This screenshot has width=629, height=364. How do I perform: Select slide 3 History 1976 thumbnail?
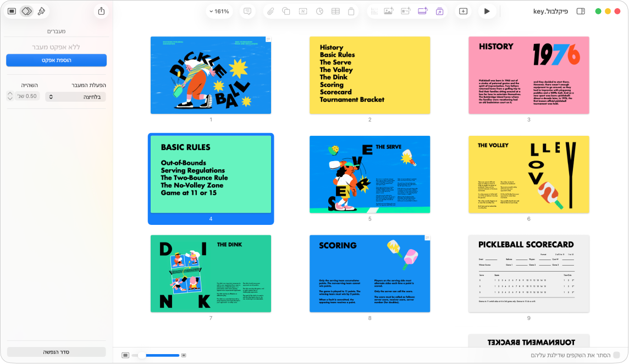pos(529,75)
